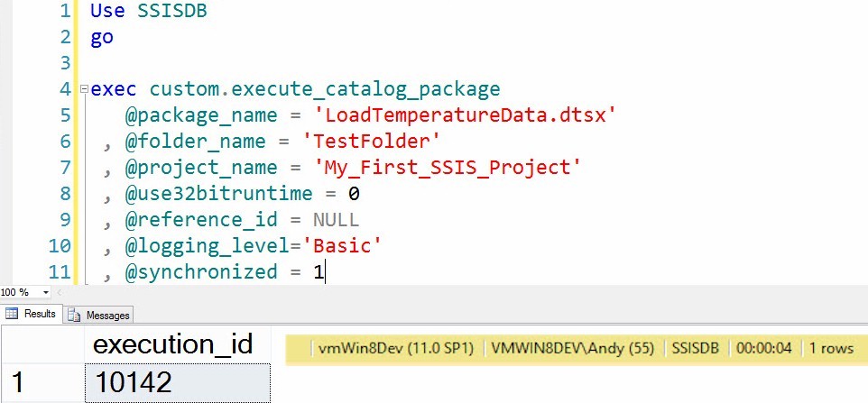The height and width of the screenshot is (403, 868).
Task: Collapse the exec statement outline box
Action: point(84,89)
